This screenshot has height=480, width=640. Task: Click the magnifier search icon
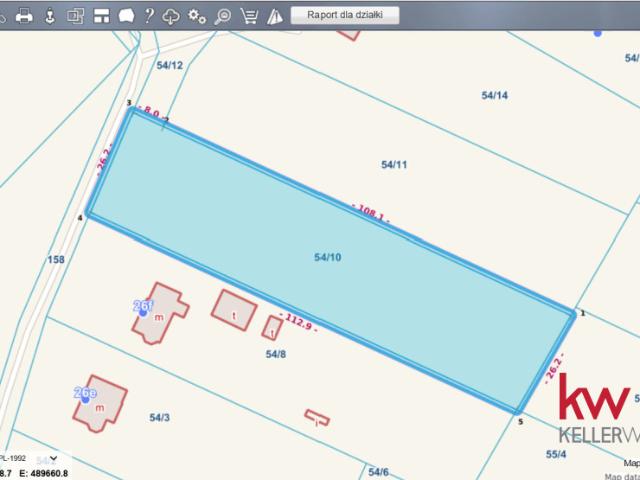point(223,15)
